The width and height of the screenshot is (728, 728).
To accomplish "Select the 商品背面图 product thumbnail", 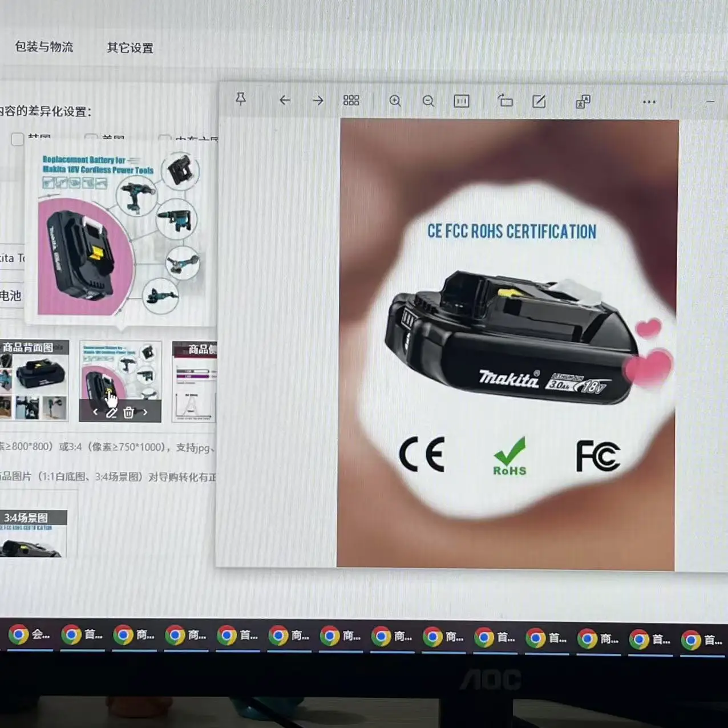I will point(34,381).
